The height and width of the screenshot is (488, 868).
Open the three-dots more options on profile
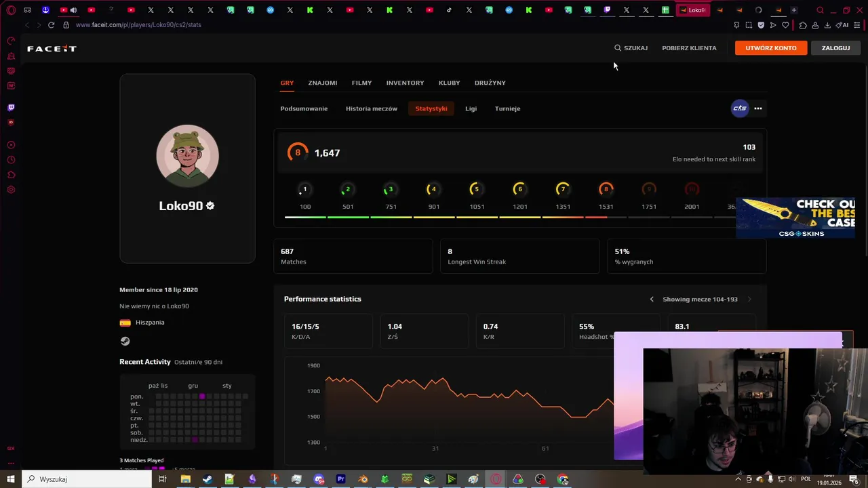[758, 108]
